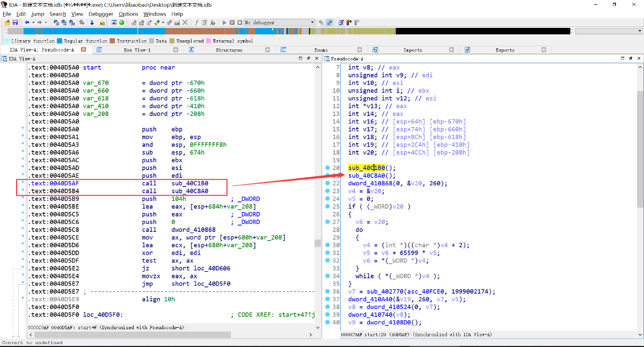Image resolution: width=644 pixels, height=347 pixels.
Task: Toggle breakpoint dot on pseudocode line 36
Action: [x=327, y=292]
